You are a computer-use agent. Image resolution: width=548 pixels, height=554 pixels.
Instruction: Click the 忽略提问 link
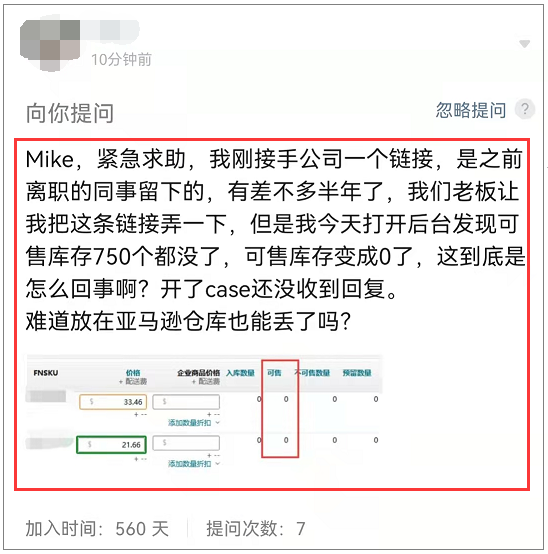pos(471,110)
